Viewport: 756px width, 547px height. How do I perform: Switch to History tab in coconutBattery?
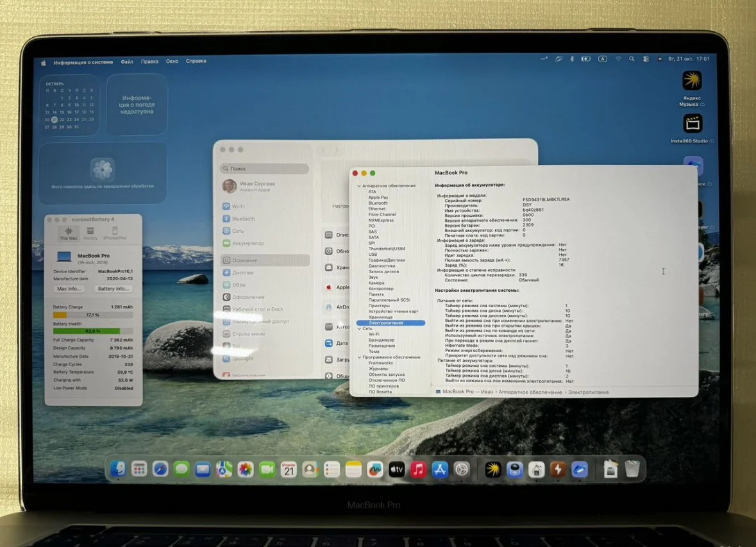90,233
